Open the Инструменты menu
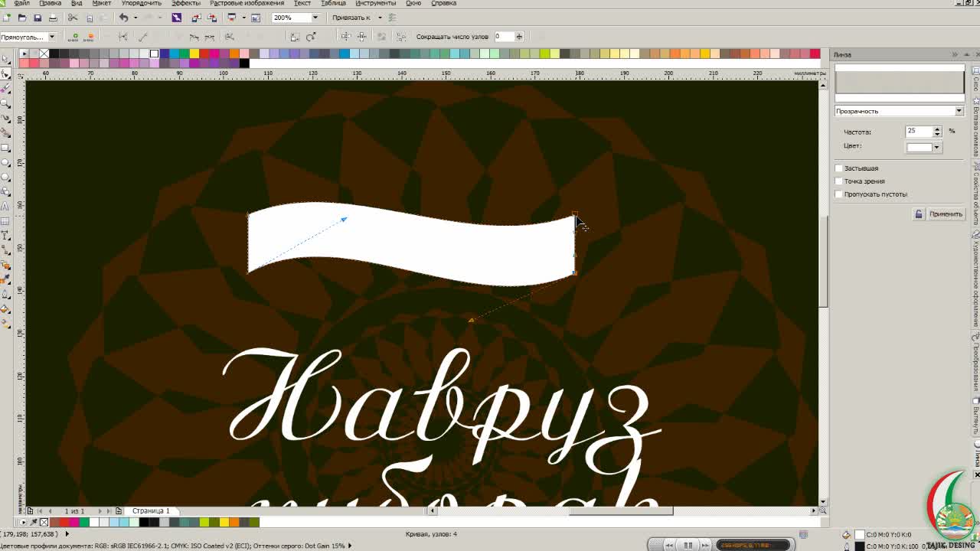980x551 pixels. 375,3
